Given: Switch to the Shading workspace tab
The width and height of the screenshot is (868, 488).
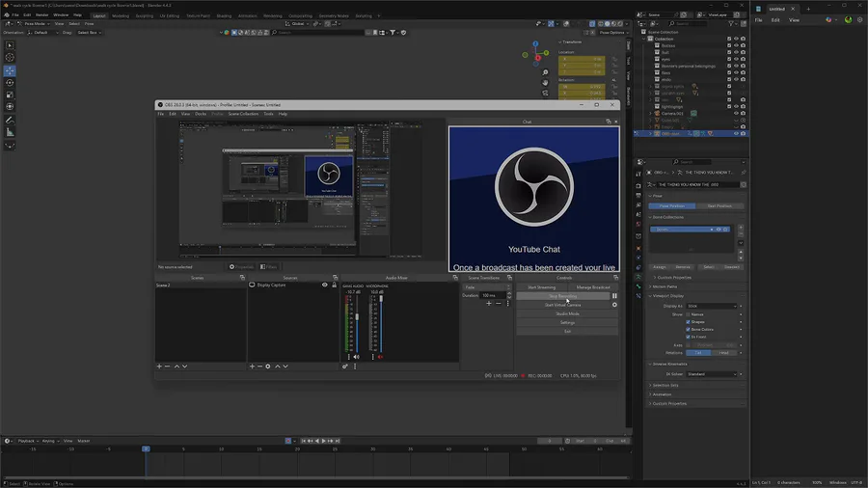Looking at the screenshot, I should [x=224, y=16].
